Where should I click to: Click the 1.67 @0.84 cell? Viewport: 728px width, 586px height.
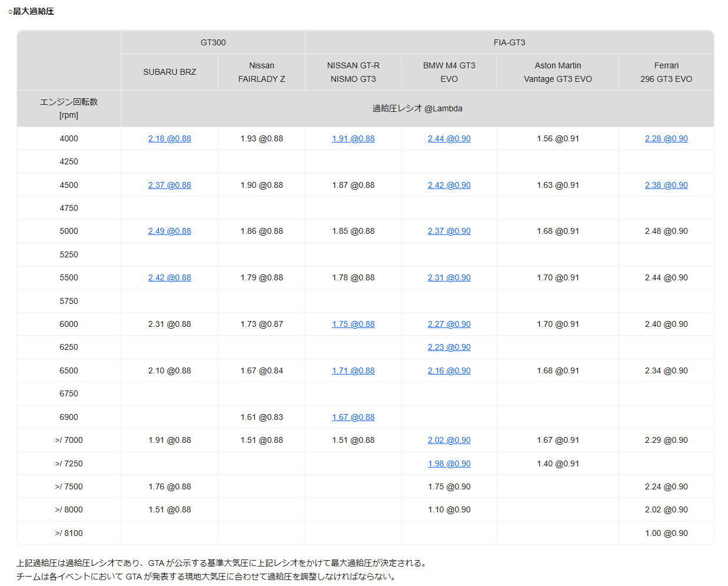pos(262,370)
